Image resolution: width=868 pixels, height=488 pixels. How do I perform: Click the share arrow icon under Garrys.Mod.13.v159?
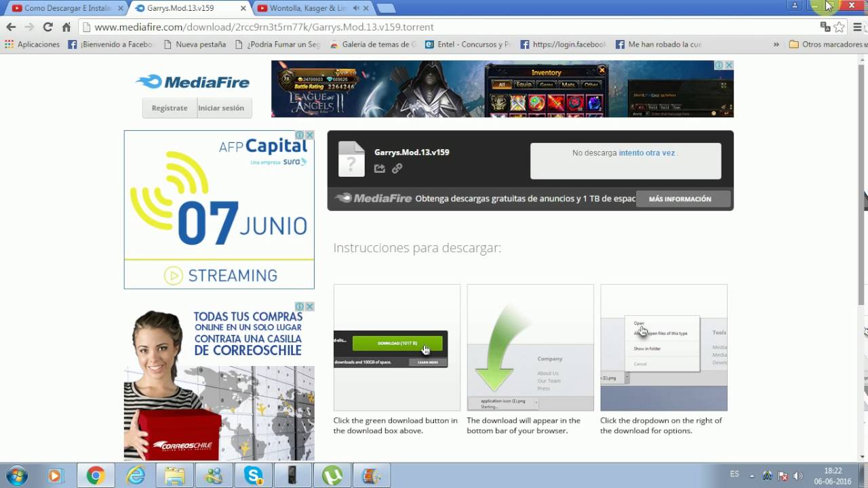tap(380, 168)
